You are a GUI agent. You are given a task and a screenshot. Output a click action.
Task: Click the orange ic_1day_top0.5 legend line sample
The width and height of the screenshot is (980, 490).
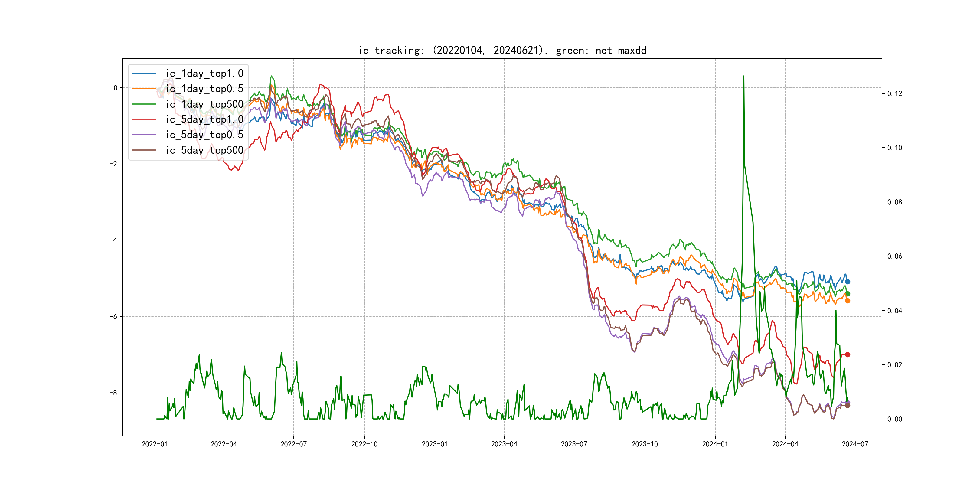[144, 89]
